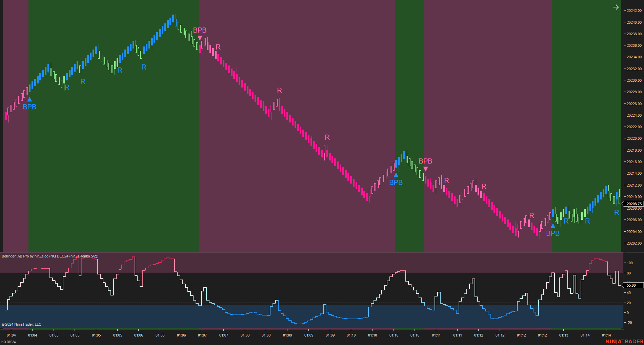The width and height of the screenshot is (644, 345).
Task: Click the pink R label near the 20207 level
Action: (x=531, y=216)
